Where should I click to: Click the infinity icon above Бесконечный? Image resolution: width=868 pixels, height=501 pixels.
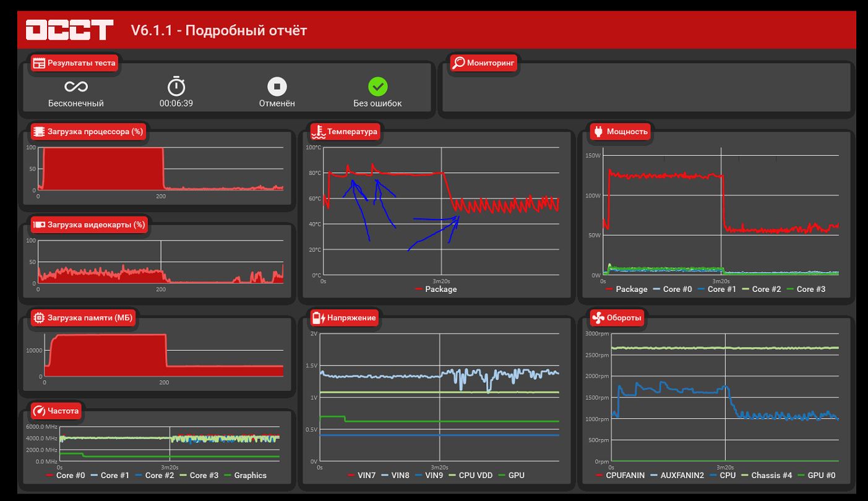point(76,87)
